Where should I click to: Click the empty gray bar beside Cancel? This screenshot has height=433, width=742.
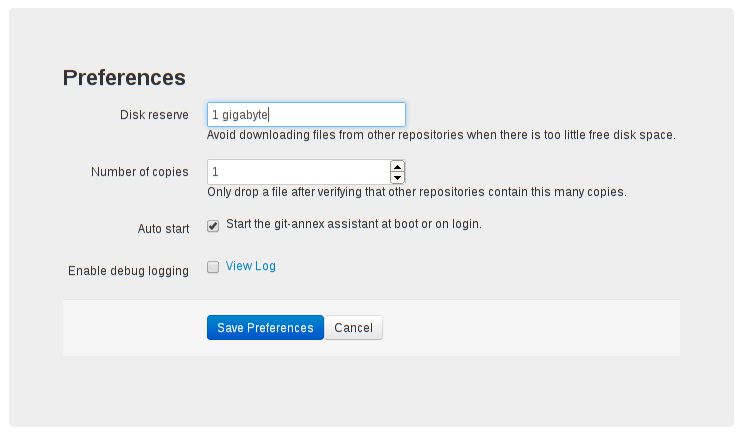[531, 327]
